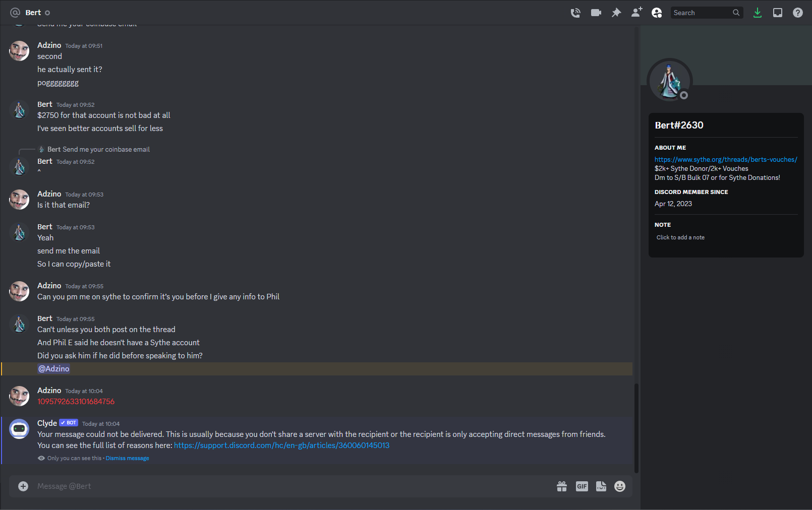812x510 pixels.
Task: Toggle the user profile panel
Action: point(657,13)
